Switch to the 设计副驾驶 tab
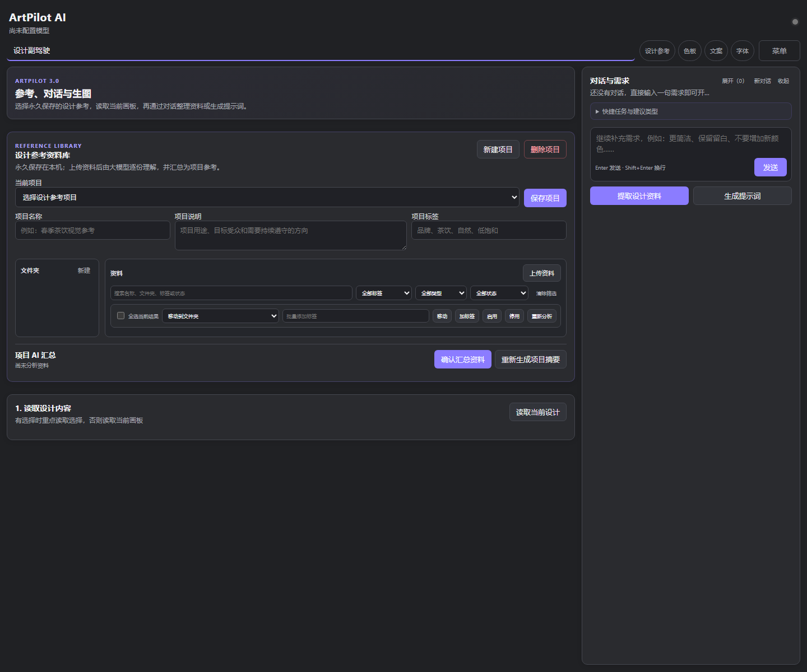807x672 pixels. [321, 50]
